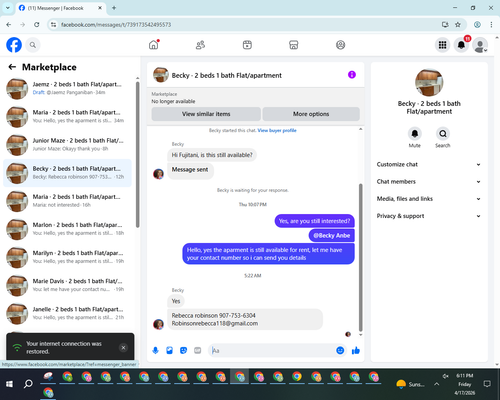Open Maria 'not interested' conversation
This screenshot has width=500, height=400.
click(67, 201)
